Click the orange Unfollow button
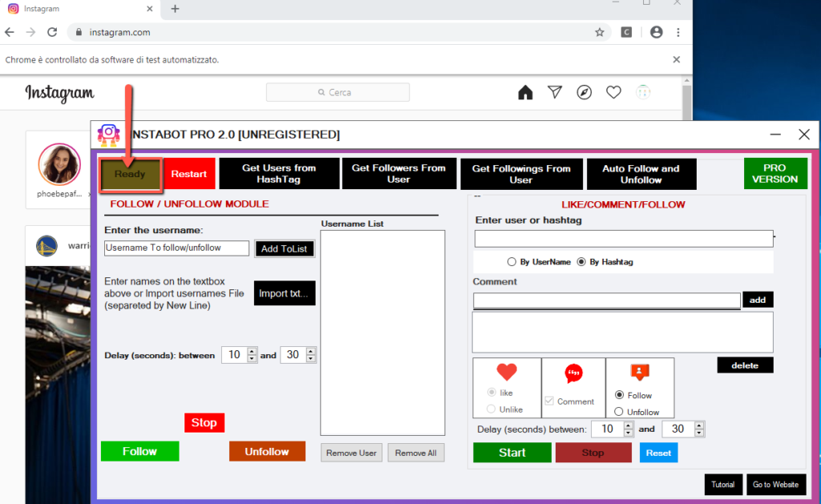This screenshot has width=821, height=504. pyautogui.click(x=267, y=451)
